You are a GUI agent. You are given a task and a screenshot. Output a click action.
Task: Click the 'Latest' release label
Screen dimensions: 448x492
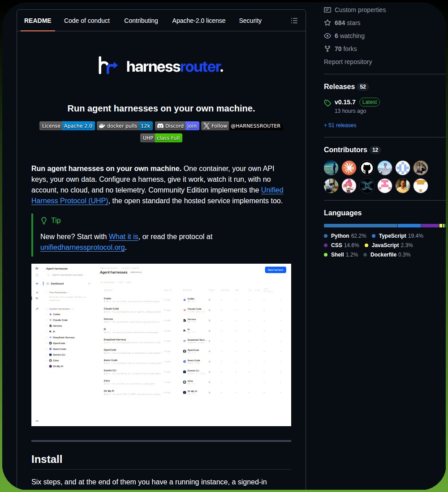click(x=370, y=102)
